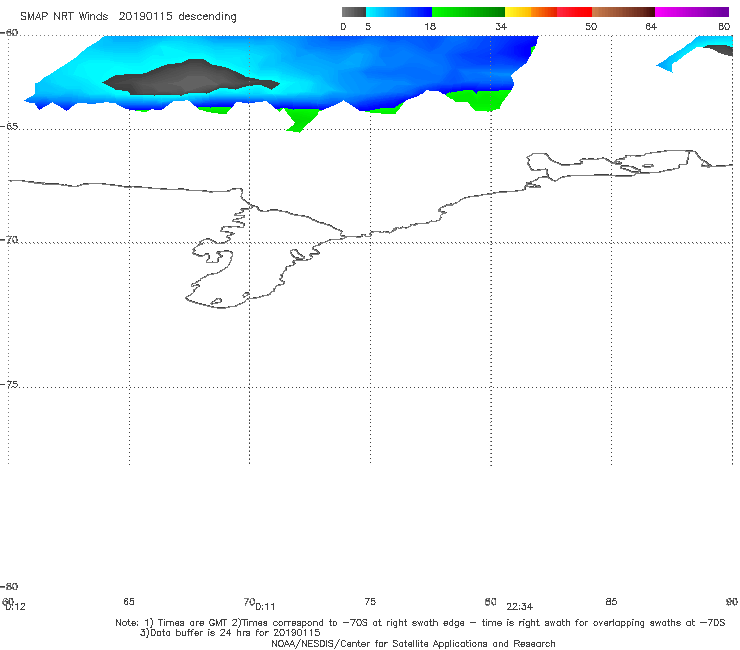Click the latitude label '-80' at bottom left
The width and height of the screenshot is (740, 650).
(9, 586)
